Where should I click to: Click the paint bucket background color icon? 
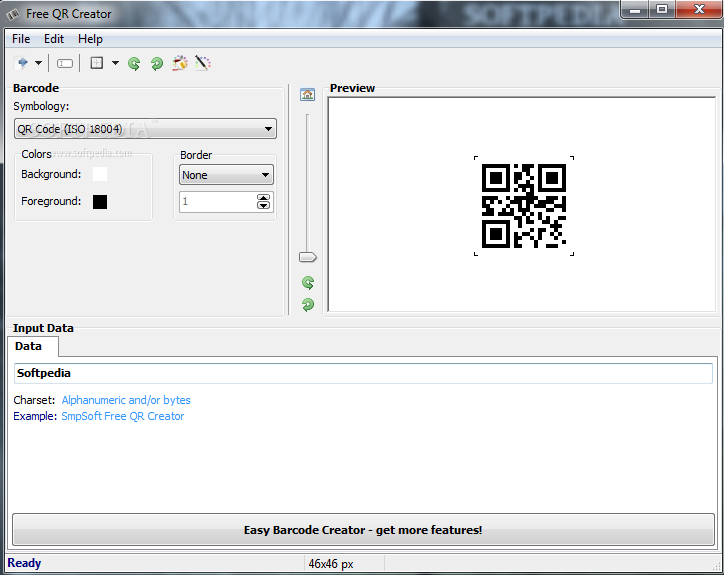pos(180,63)
